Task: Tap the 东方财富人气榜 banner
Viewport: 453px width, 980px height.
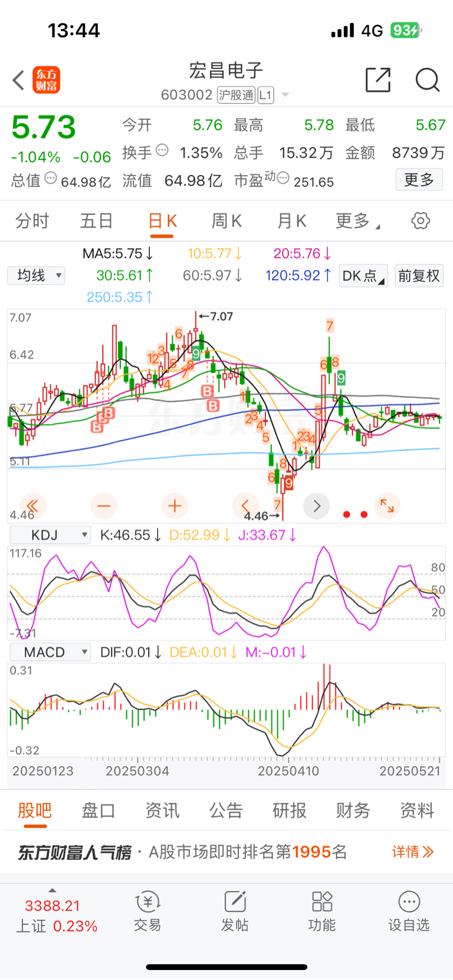Action: point(226,852)
